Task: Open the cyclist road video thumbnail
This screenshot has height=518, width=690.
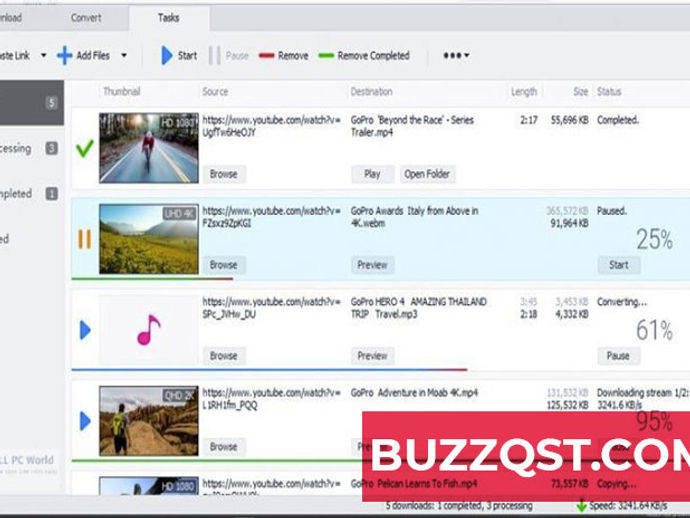Action: point(149,148)
